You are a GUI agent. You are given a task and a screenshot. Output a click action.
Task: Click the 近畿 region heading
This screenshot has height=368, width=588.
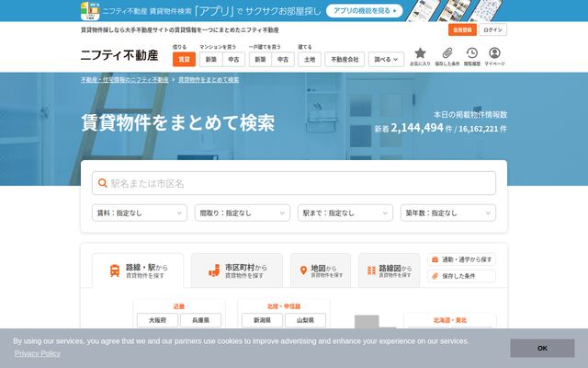coord(179,306)
